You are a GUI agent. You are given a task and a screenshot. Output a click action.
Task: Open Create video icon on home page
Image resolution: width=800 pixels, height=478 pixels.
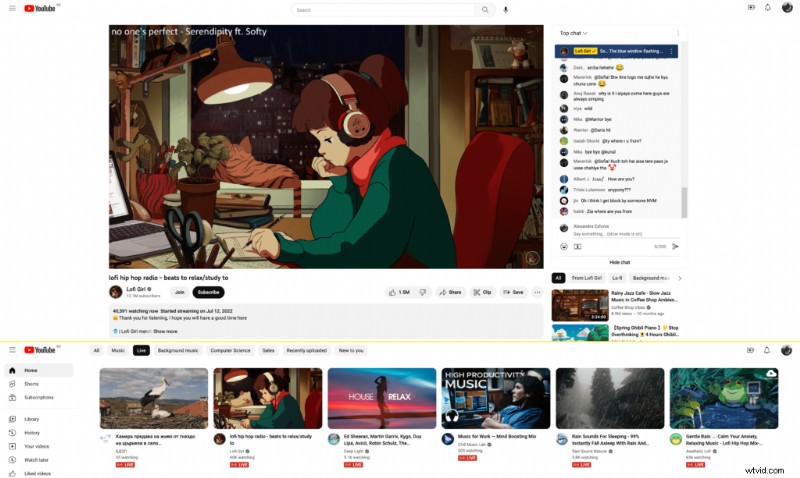coord(750,350)
